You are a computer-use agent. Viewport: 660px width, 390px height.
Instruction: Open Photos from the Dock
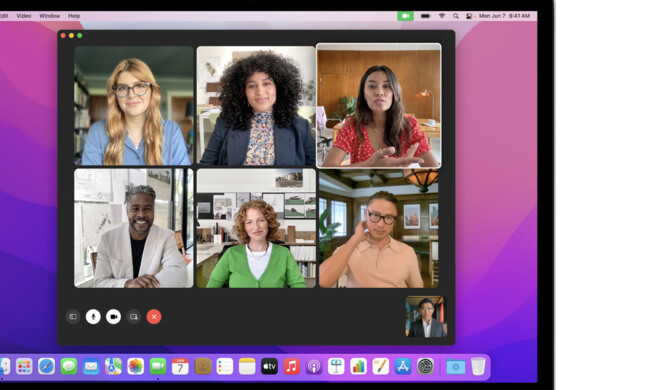click(x=136, y=366)
